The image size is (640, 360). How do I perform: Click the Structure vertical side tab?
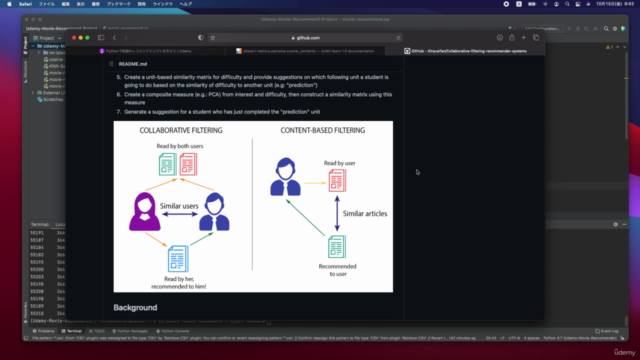(x=25, y=72)
